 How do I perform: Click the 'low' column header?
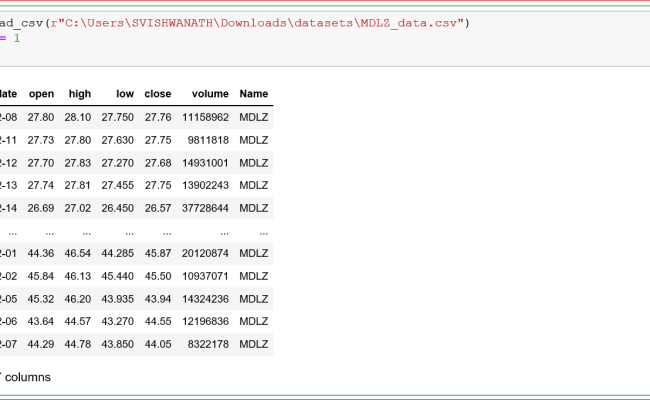[x=125, y=94]
